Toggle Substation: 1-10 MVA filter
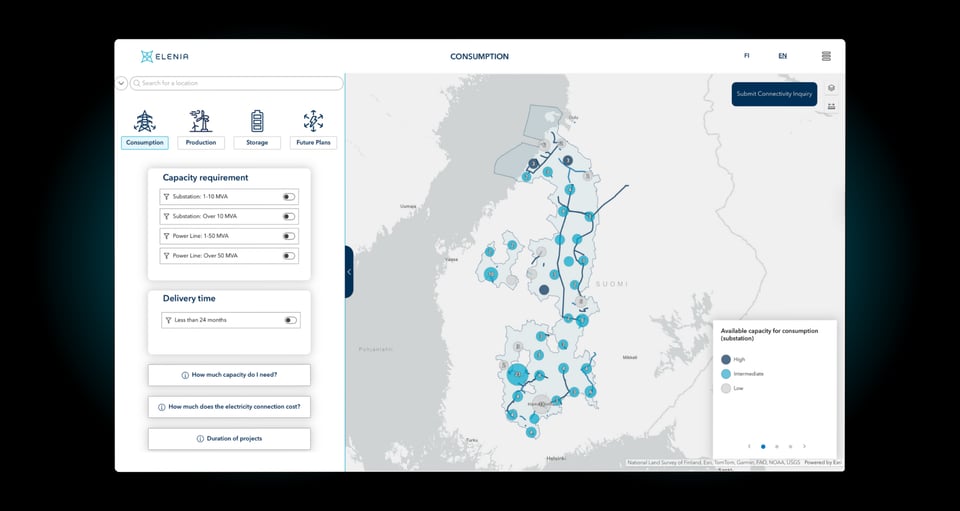960x511 pixels. (x=289, y=197)
